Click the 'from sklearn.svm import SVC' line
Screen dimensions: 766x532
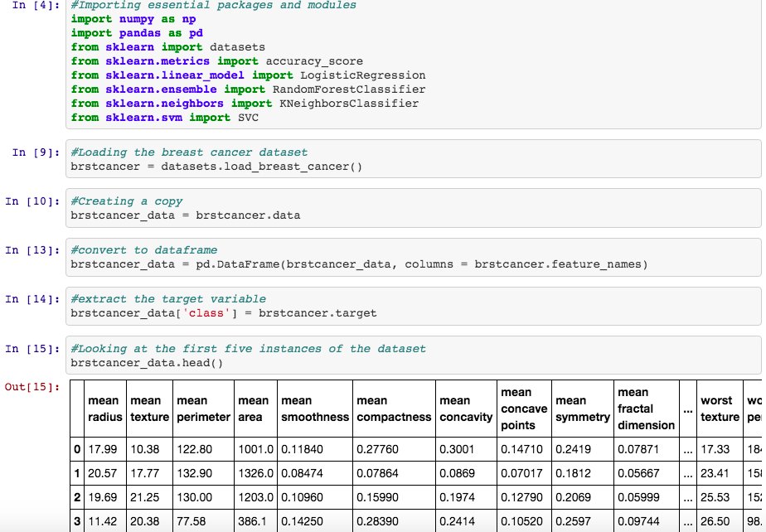click(x=165, y=118)
